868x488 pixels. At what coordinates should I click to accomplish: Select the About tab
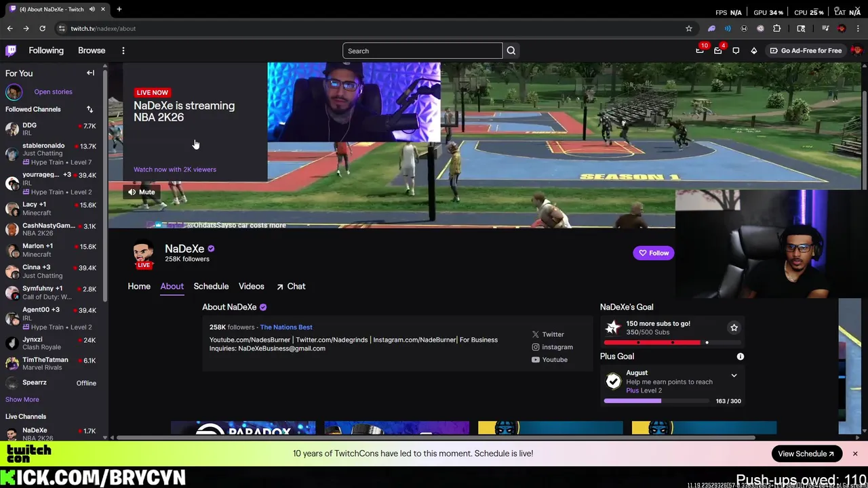pyautogui.click(x=172, y=286)
